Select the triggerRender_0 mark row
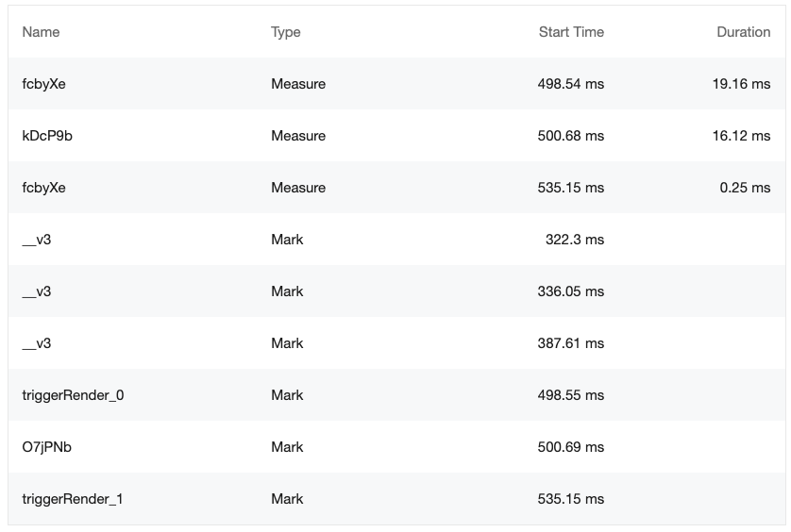The image size is (791, 532). [396, 395]
